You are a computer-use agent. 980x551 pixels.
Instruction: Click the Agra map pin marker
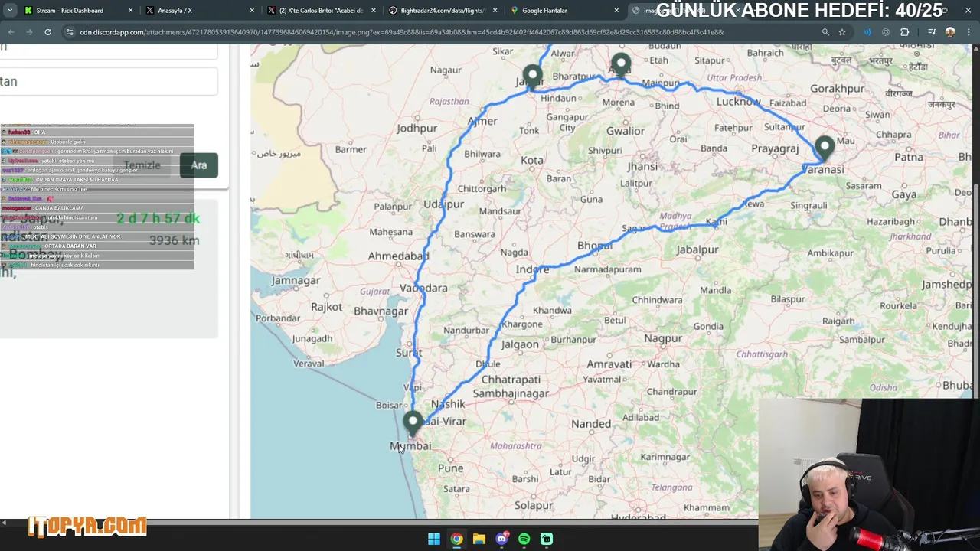[620, 65]
